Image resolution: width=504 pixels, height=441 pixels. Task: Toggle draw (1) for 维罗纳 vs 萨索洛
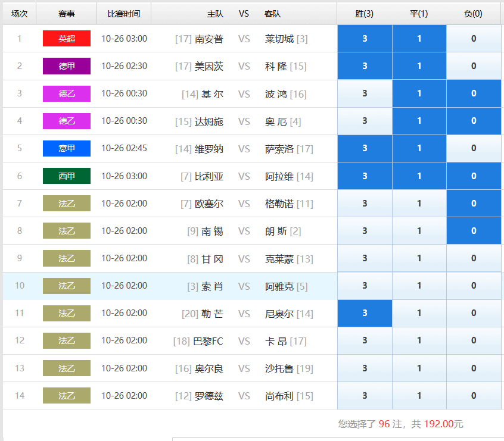[419, 148]
